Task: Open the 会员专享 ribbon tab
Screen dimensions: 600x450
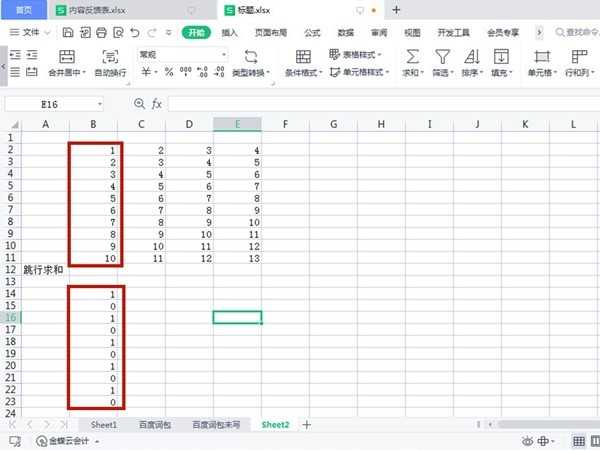Action: [503, 33]
